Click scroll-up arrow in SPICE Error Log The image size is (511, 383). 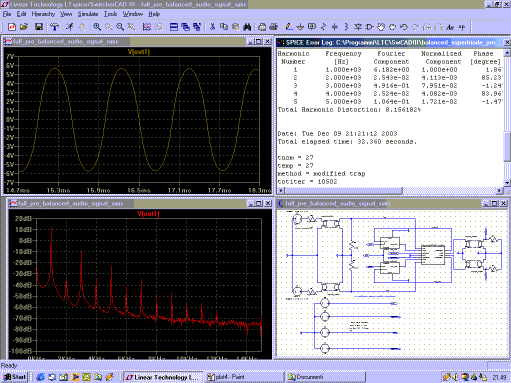(x=507, y=53)
